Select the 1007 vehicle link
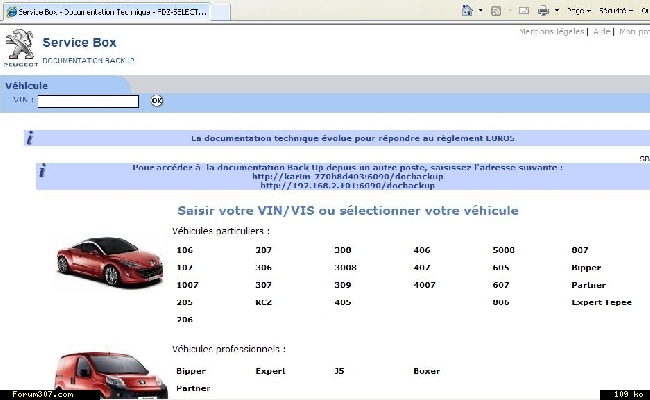The image size is (650, 400). (x=187, y=285)
